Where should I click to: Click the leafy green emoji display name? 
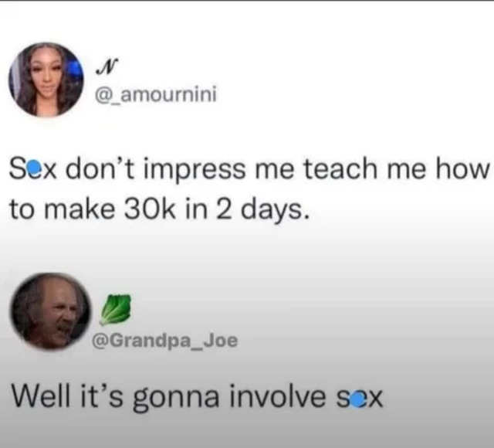(x=115, y=310)
